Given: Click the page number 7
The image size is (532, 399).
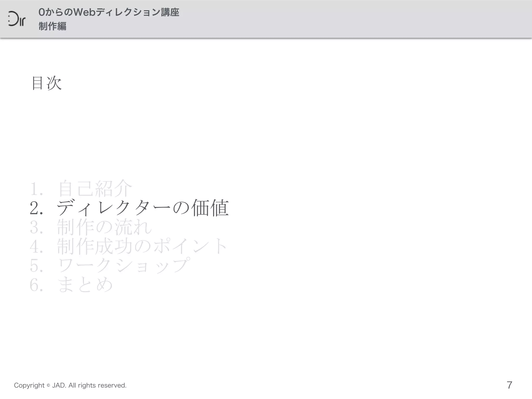Looking at the screenshot, I should [x=509, y=385].
